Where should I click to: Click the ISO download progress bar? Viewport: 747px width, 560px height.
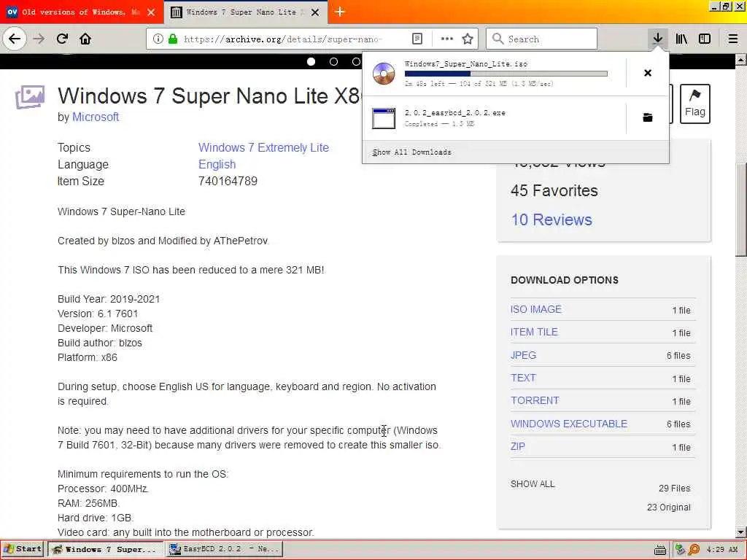pos(506,74)
